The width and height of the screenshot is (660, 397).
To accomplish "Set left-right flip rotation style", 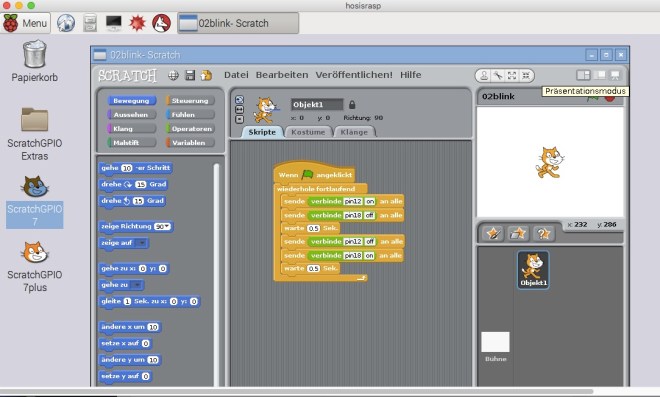I will pyautogui.click(x=239, y=109).
